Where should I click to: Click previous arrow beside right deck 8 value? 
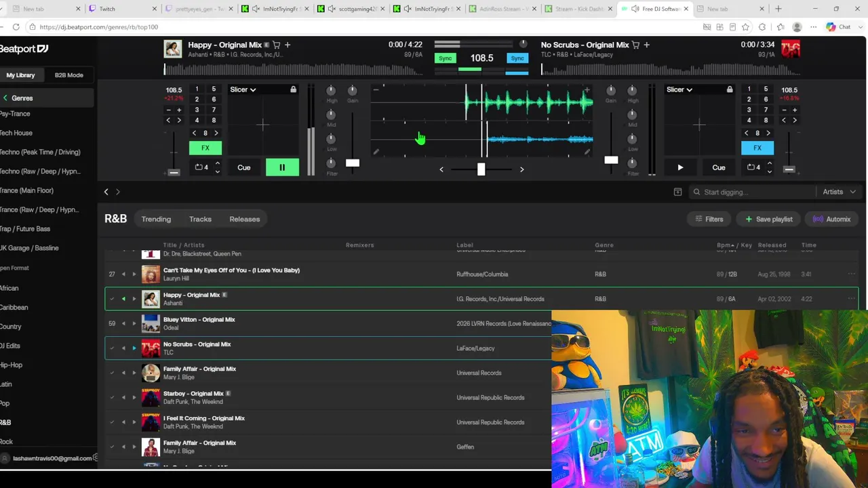point(747,133)
